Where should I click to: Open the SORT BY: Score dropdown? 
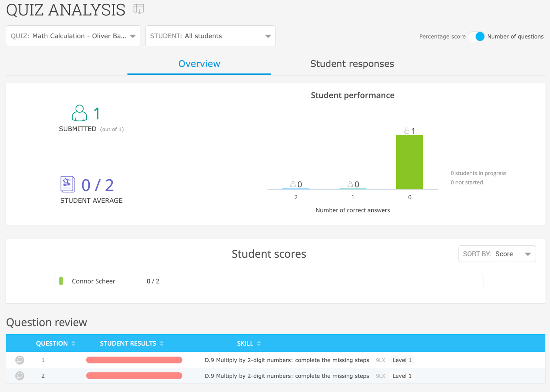pyautogui.click(x=496, y=254)
